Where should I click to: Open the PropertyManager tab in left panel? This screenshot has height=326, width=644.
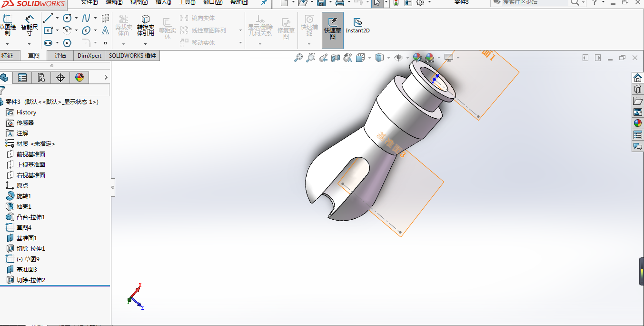coord(22,78)
